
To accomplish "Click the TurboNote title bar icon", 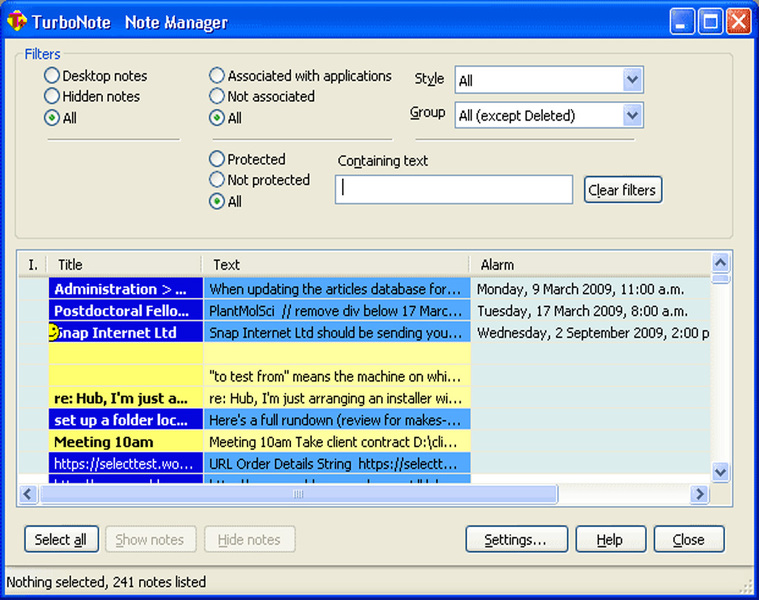I will (17, 22).
